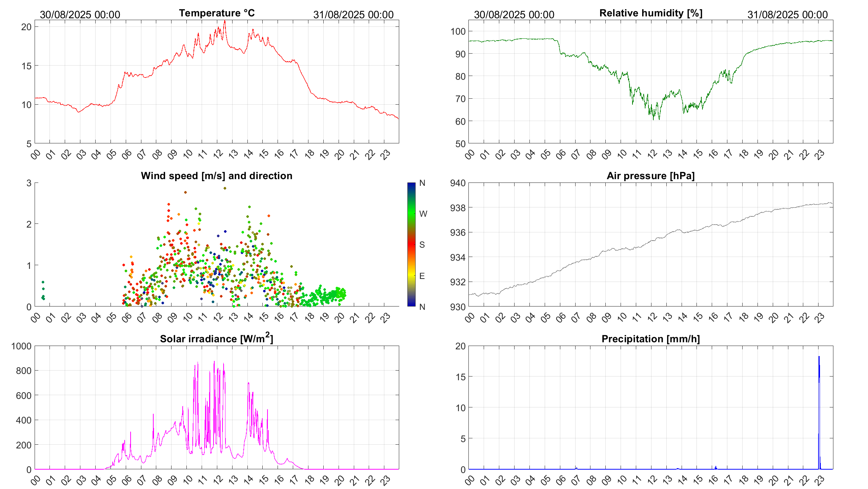This screenshot has height=489, width=868.
Task: Click the 940 y-axis label on pressure
Action: click(457, 183)
